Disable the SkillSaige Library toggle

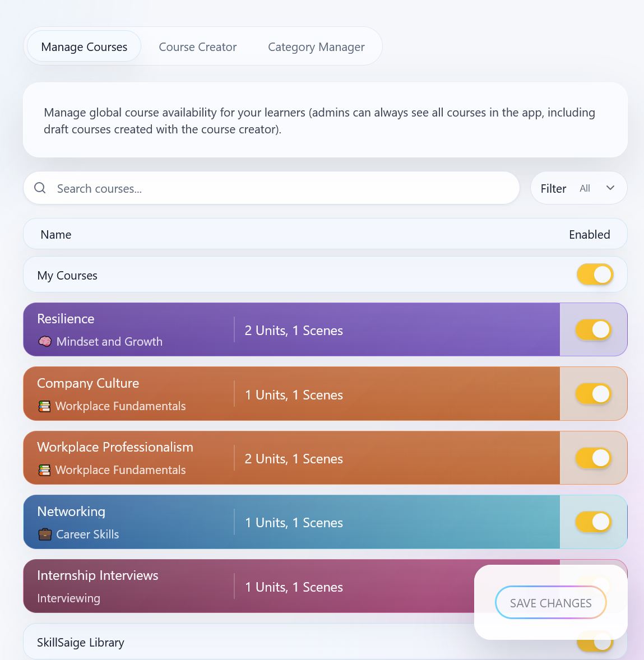[595, 642]
